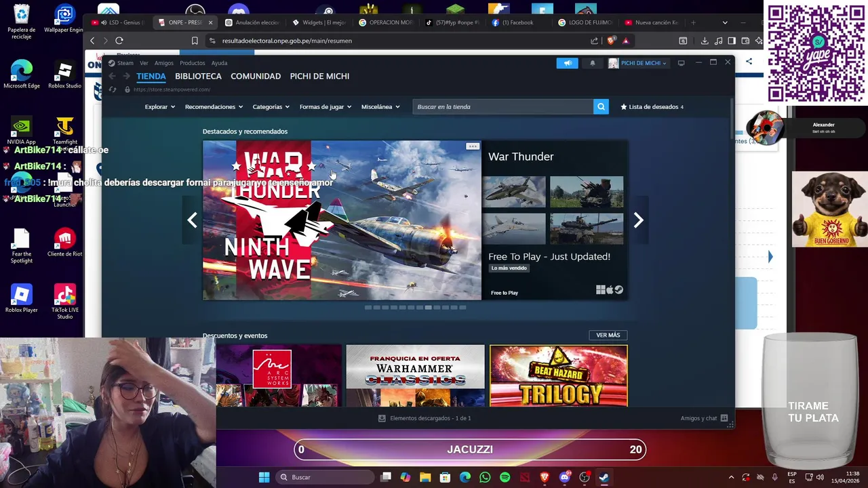Click the Brave Shields lion icon
This screenshot has height=488, width=868.
point(612,41)
